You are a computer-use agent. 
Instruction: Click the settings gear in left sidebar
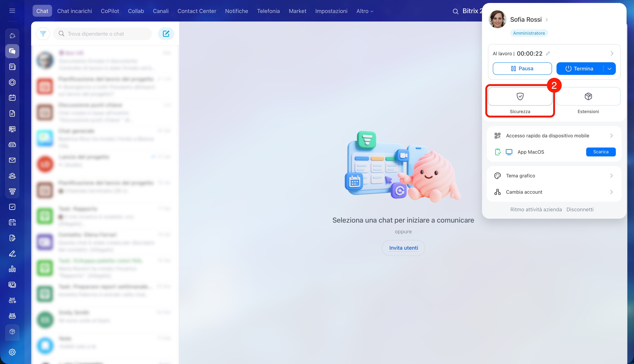point(12,352)
